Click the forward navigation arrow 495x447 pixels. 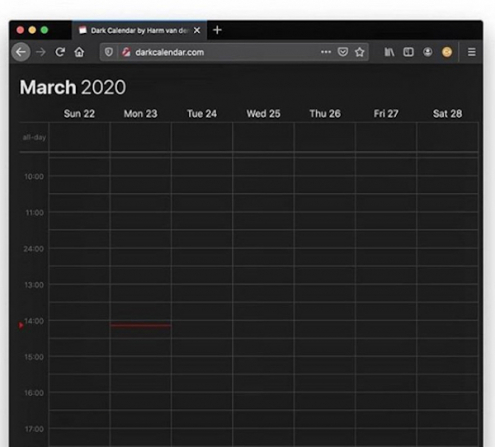pyautogui.click(x=41, y=52)
